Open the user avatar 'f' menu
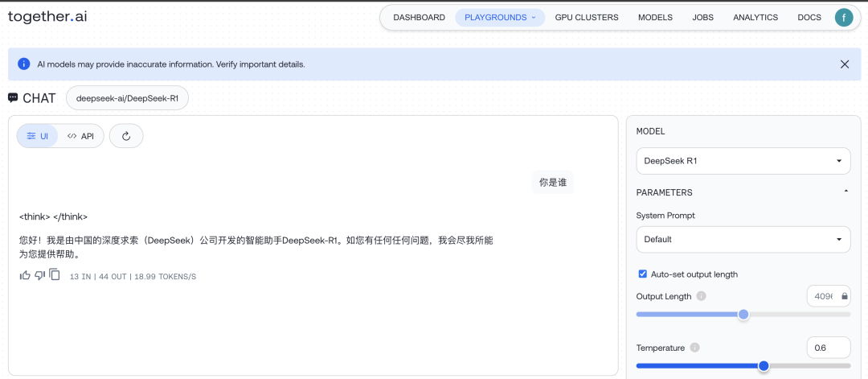 tap(844, 17)
